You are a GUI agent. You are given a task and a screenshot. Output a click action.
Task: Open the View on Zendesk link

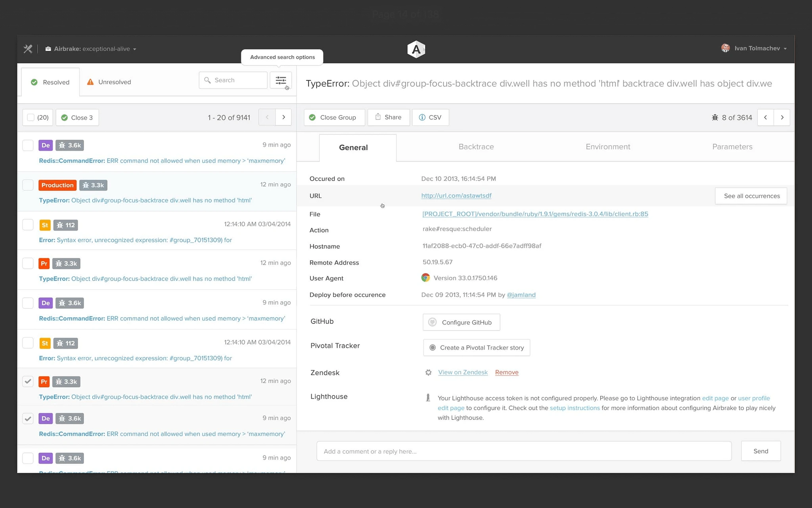click(463, 372)
